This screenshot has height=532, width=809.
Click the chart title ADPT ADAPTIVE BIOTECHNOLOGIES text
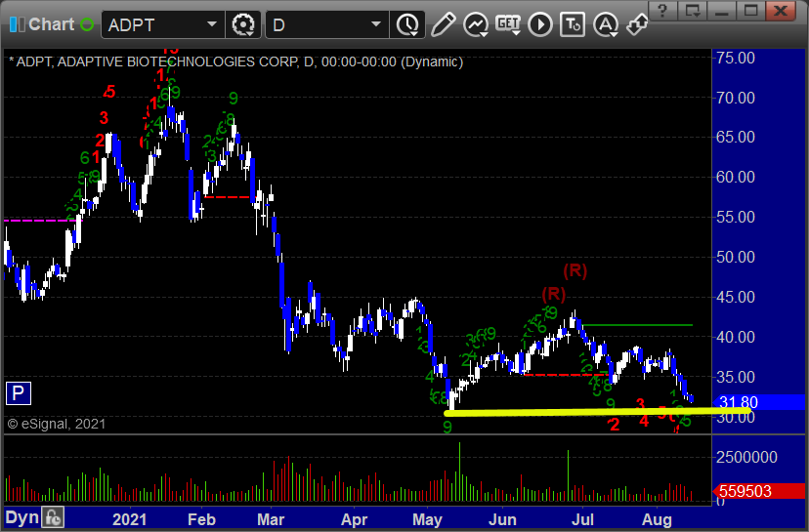click(x=236, y=61)
